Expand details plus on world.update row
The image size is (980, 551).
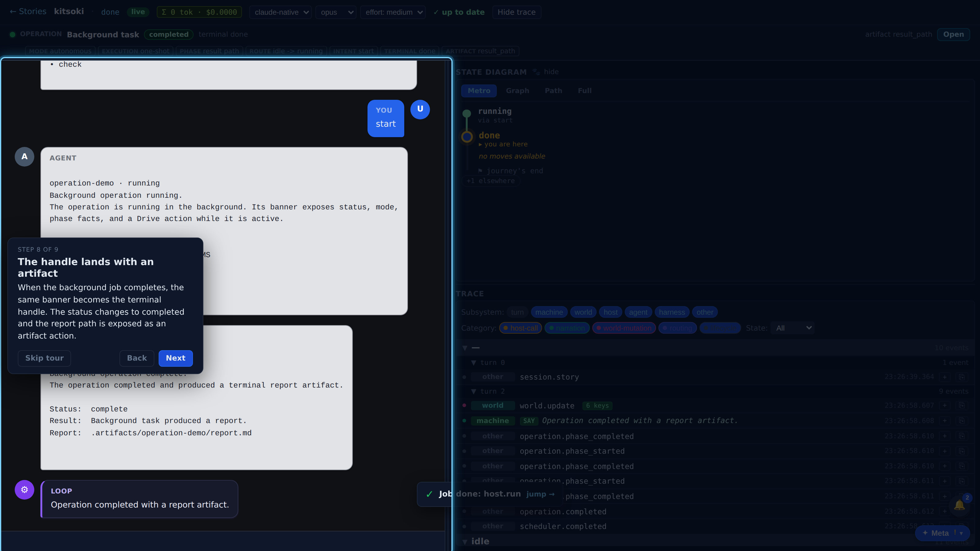click(944, 405)
